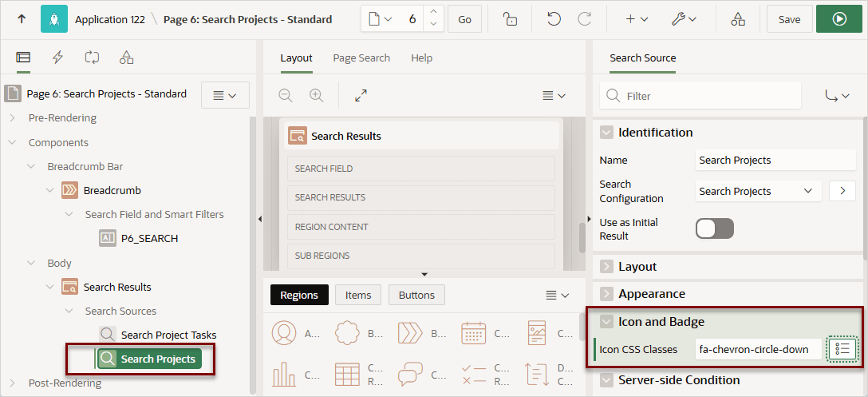Image resolution: width=868 pixels, height=397 pixels.
Task: Open the rendering tree options menu
Action: (225, 95)
